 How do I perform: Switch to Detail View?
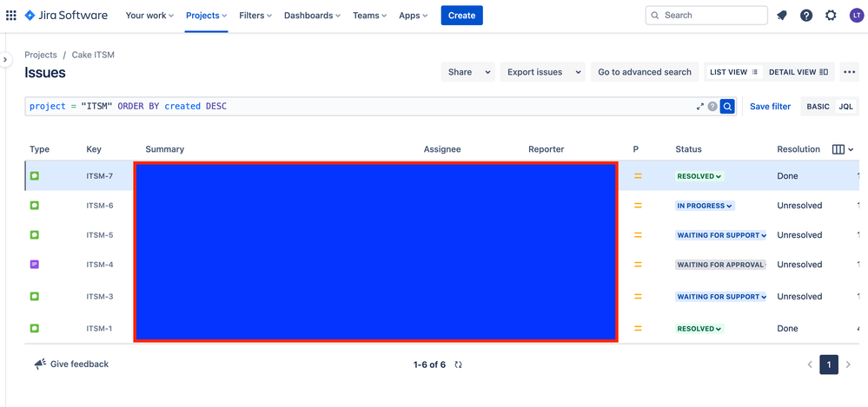(798, 72)
